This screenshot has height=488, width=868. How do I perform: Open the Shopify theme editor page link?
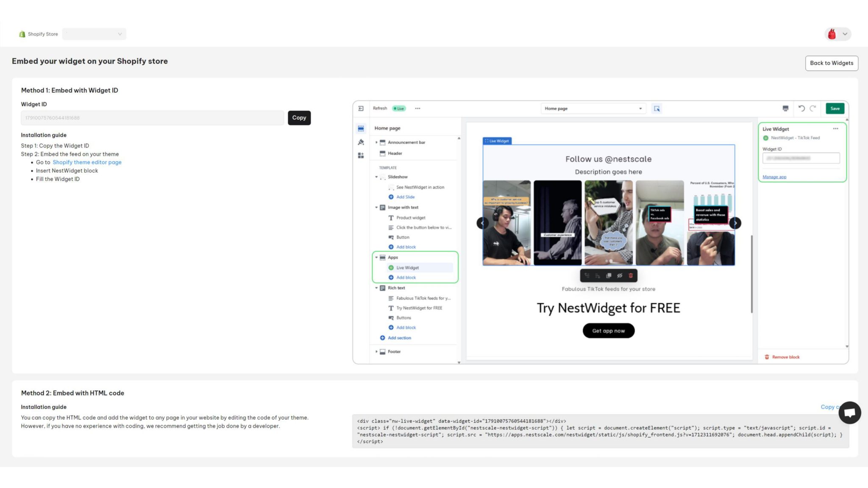click(87, 162)
